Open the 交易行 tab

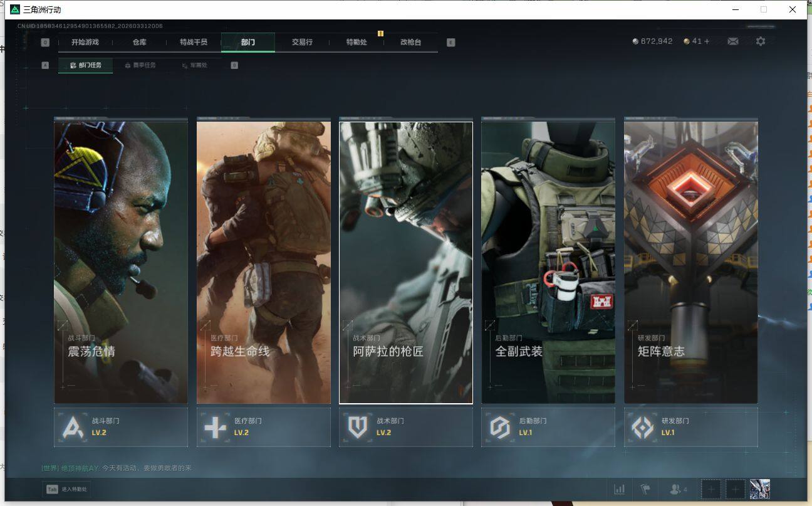pos(301,42)
